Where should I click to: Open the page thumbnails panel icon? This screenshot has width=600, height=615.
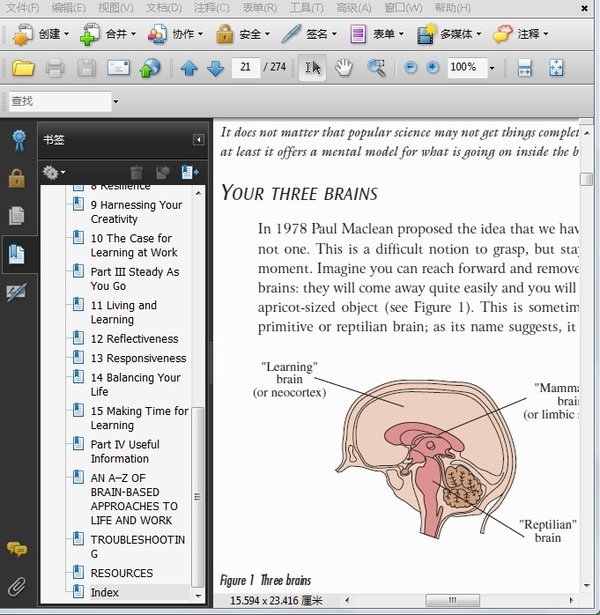pos(16,216)
